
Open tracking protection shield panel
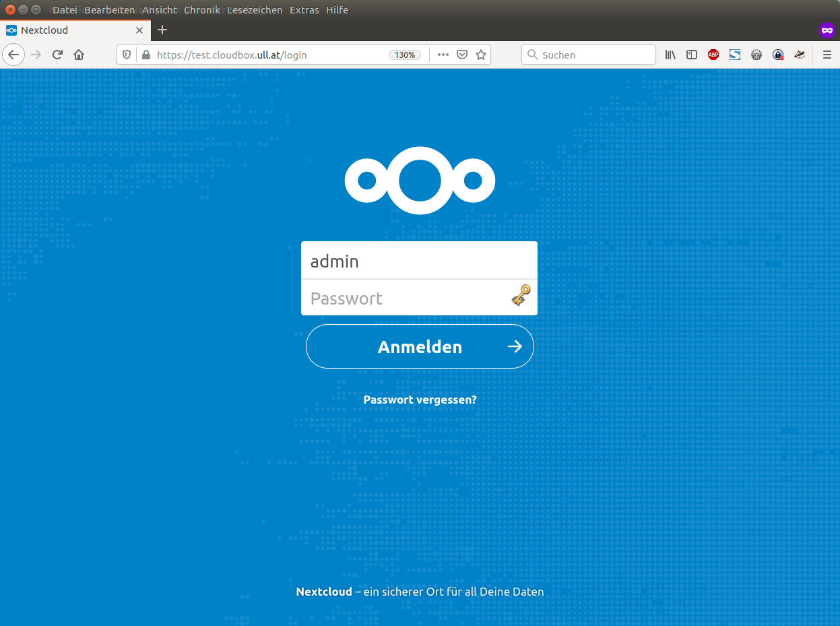click(x=127, y=55)
